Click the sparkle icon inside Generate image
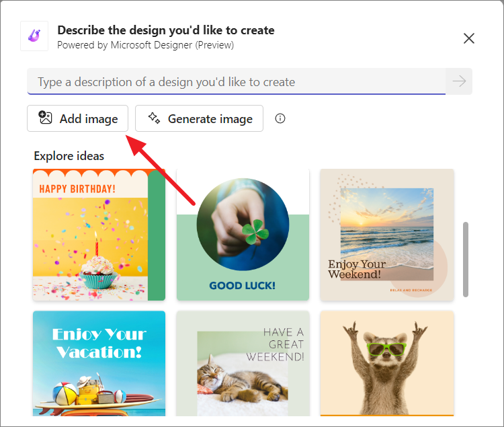Viewport: 504px width, 427px height. point(154,118)
